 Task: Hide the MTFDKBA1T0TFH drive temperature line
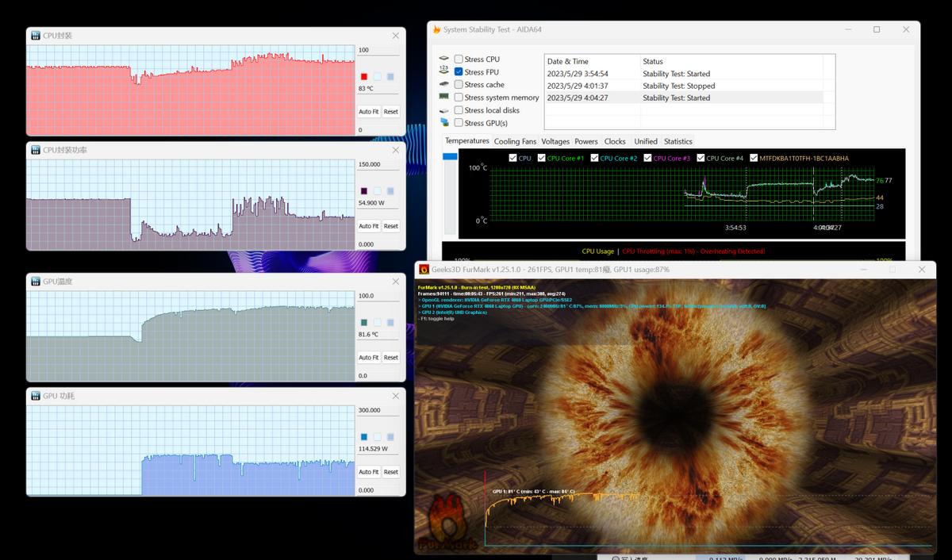753,158
